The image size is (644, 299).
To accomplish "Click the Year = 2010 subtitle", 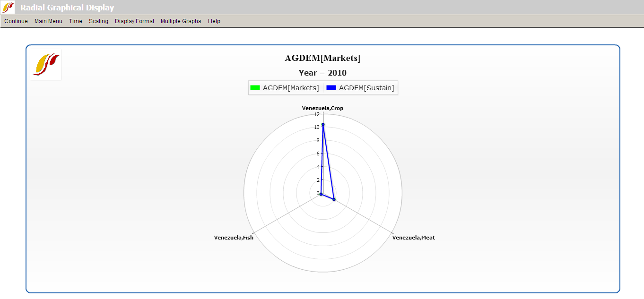I will (322, 73).
